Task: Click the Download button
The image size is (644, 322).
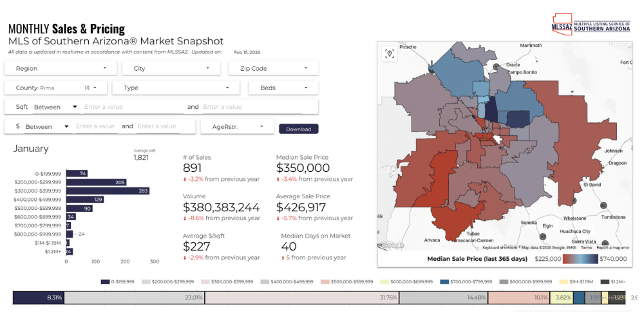Action: (299, 129)
